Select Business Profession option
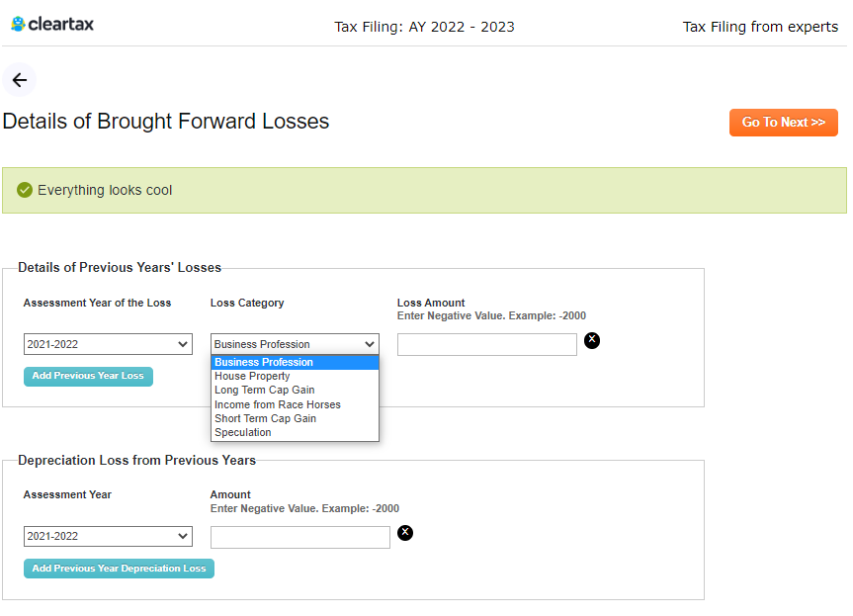The height and width of the screenshot is (616, 853). [x=295, y=363]
